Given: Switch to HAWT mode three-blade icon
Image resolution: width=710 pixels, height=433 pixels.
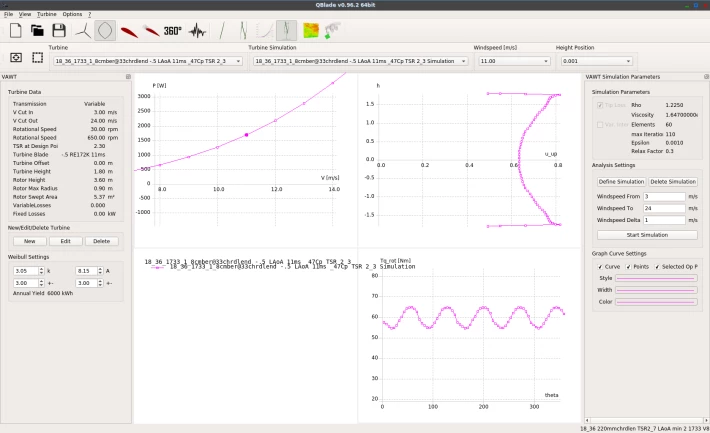Looking at the screenshot, I should pos(83,31).
